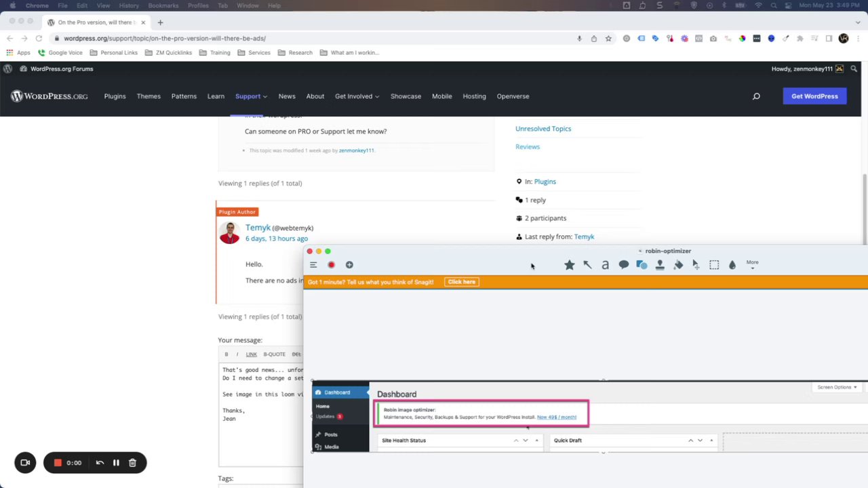Select the Snagit Move tool
The height and width of the screenshot is (488, 868).
(696, 265)
